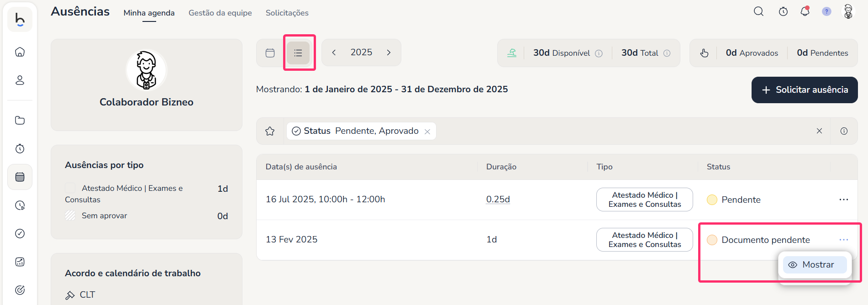
Task: Advance to next year arrow
Action: coord(389,53)
